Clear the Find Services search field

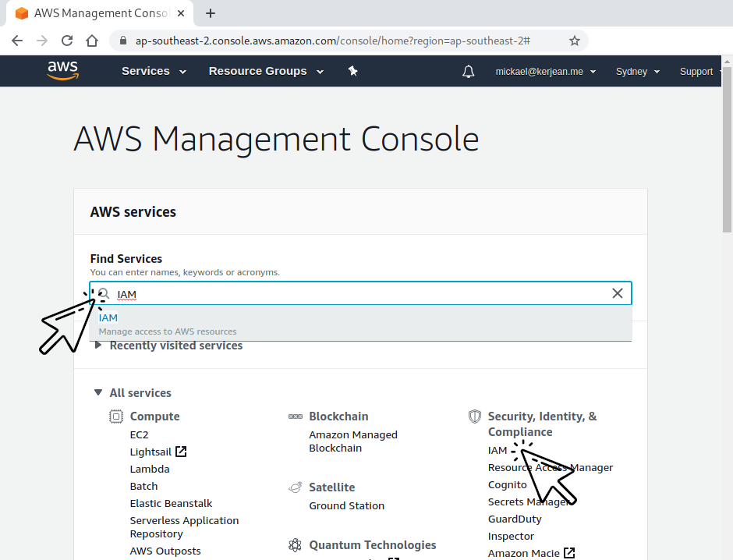tap(618, 293)
